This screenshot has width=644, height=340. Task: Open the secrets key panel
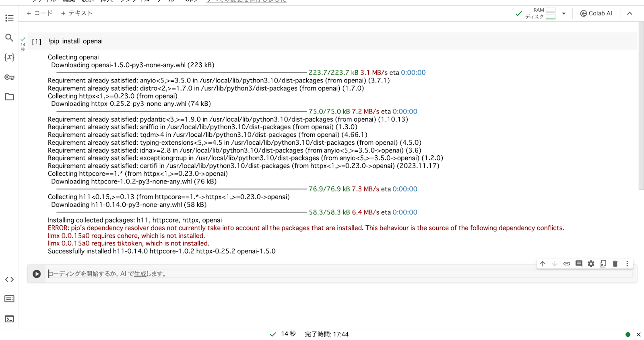(9, 77)
